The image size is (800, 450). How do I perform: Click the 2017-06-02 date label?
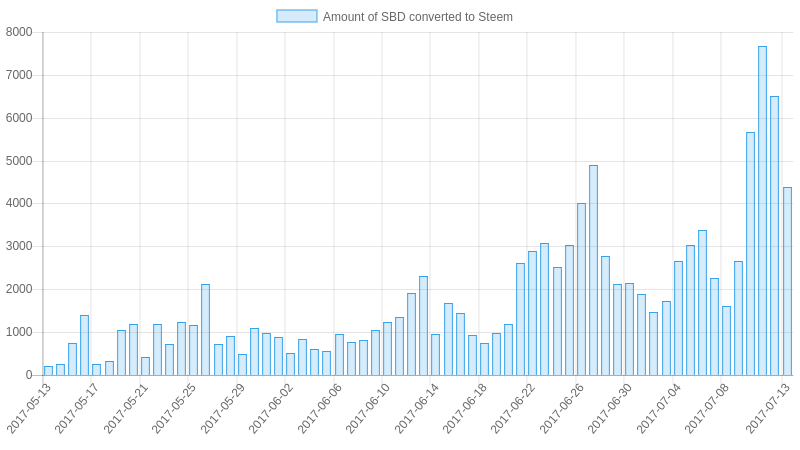coord(271,409)
